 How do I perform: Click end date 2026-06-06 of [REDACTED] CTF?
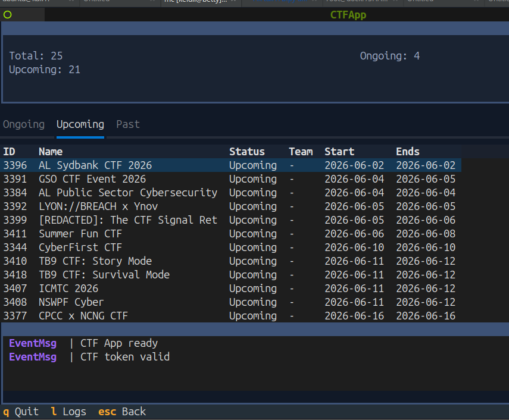tap(426, 220)
